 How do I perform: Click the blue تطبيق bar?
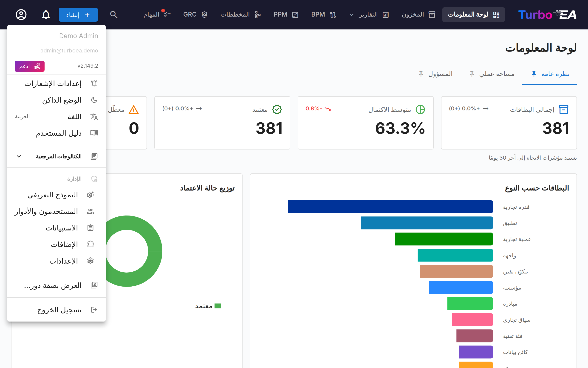(427, 223)
